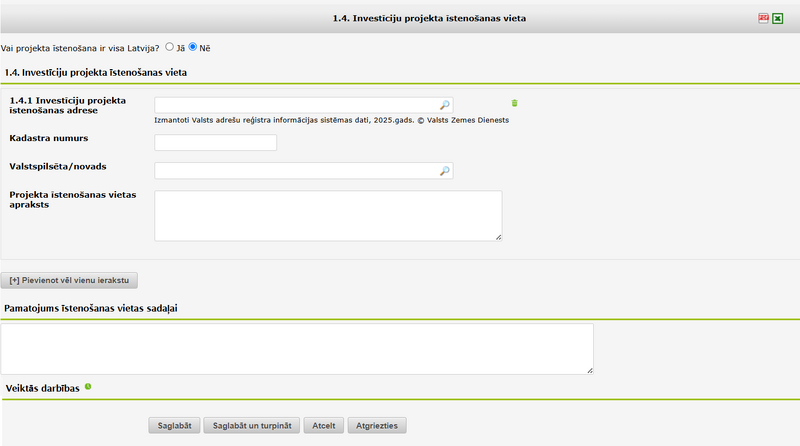This screenshot has height=446, width=800.
Task: Click the description textarea resize handle
Action: point(498,237)
